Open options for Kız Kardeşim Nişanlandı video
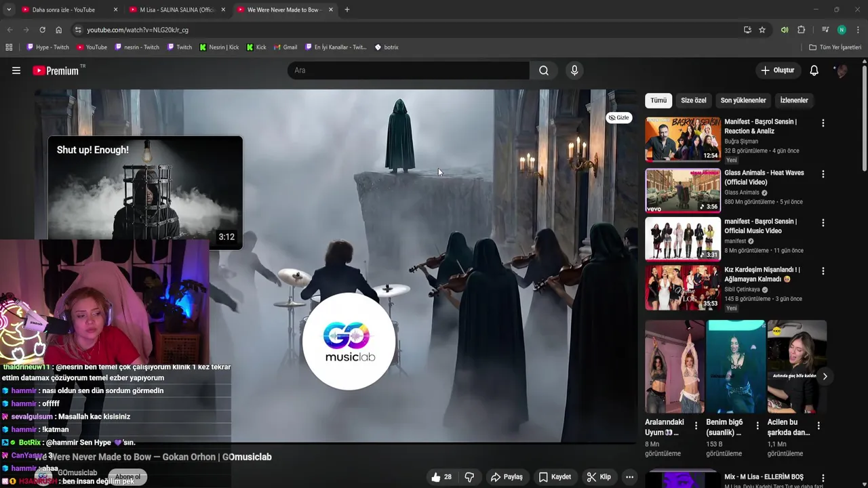The height and width of the screenshot is (488, 868). coord(823,271)
